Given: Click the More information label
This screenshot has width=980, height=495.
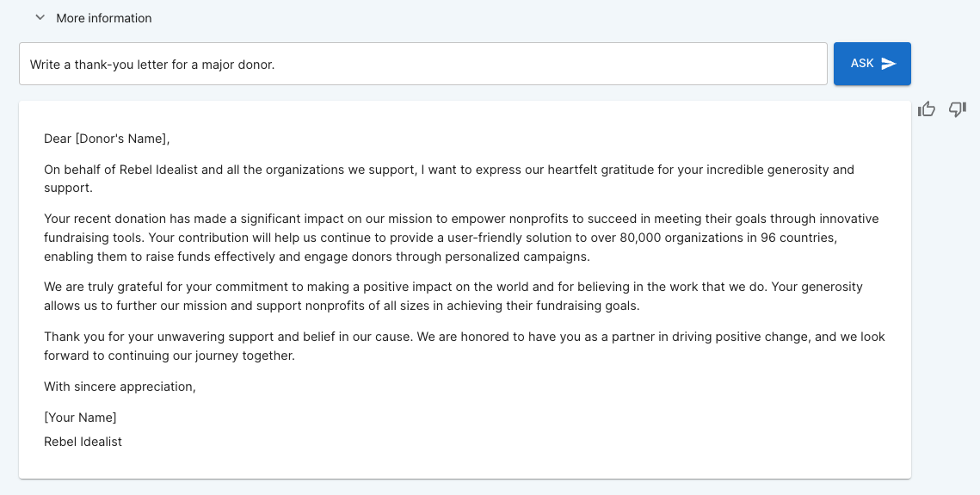Looking at the screenshot, I should pyautogui.click(x=104, y=18).
